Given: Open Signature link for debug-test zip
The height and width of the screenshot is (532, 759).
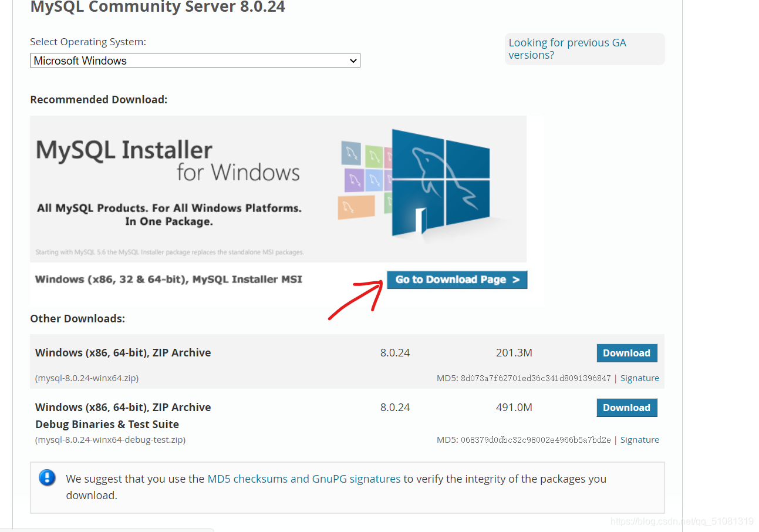Looking at the screenshot, I should coord(639,440).
